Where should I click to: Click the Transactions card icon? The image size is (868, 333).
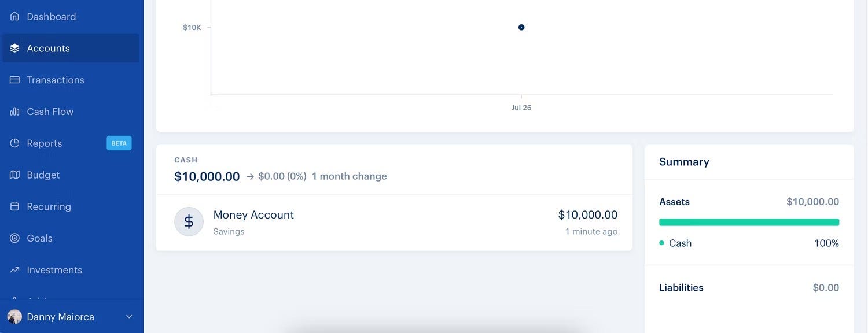point(14,80)
